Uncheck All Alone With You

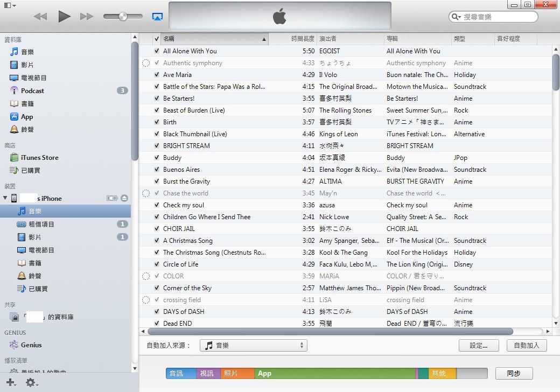(x=157, y=51)
